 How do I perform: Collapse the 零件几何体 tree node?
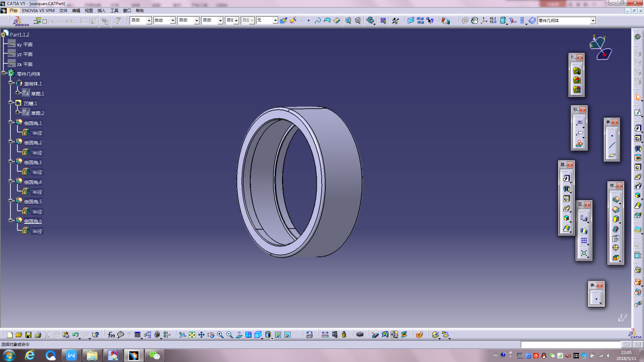(4, 74)
